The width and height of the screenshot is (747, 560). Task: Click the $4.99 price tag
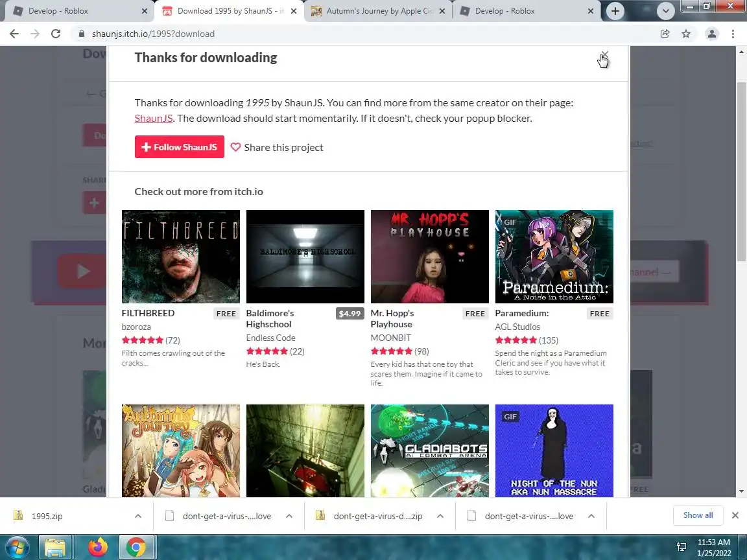pos(350,313)
